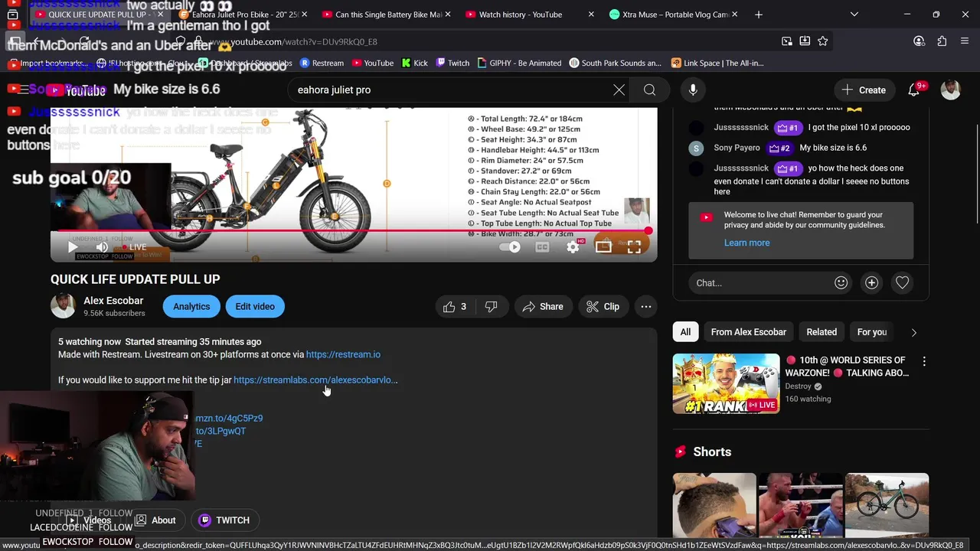Click the video title QUICK LIFE UPDATE PULL UP
Screen dimensions: 980x551
click(135, 279)
